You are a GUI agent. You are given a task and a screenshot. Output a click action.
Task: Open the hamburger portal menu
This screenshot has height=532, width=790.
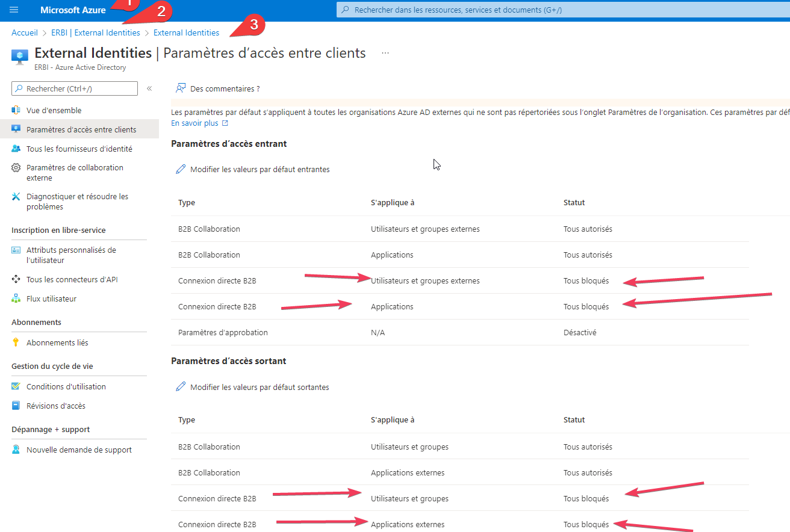click(14, 10)
